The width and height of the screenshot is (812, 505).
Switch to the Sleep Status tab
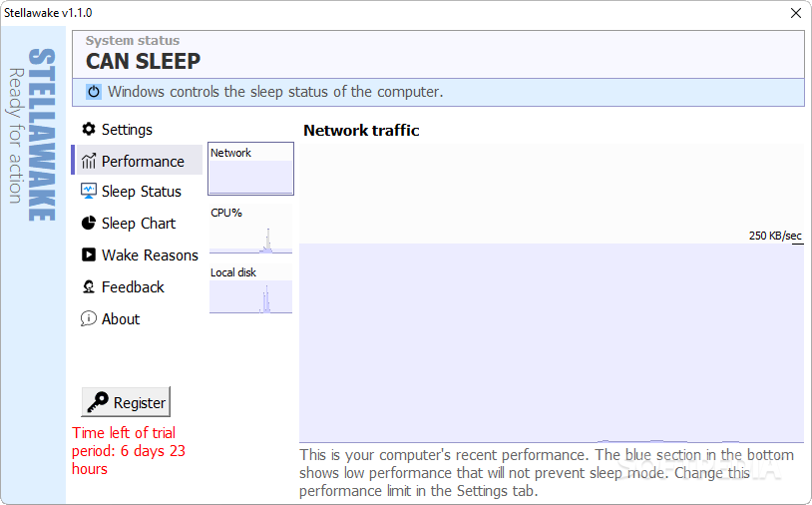click(x=142, y=192)
